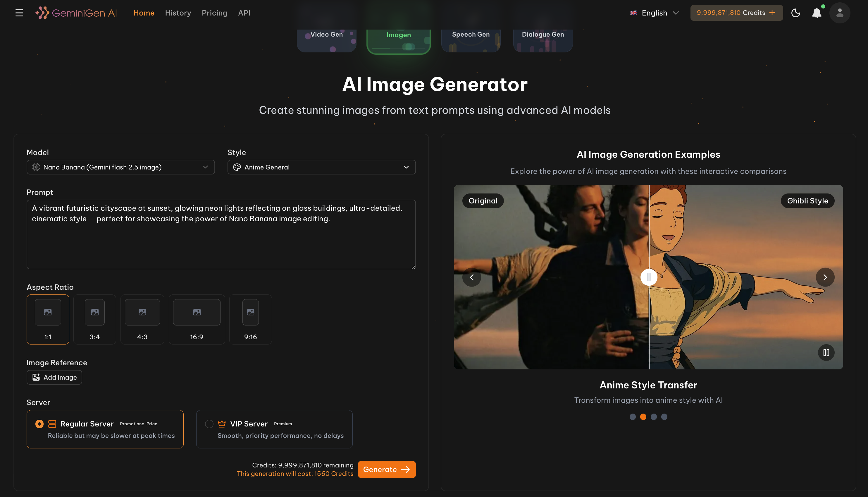Open the user profile avatar
The image size is (868, 497).
click(839, 13)
